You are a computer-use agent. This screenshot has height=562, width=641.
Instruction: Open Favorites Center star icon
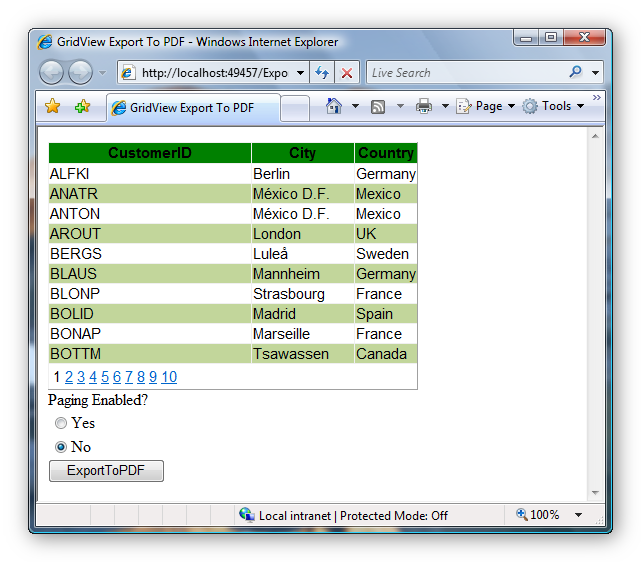[x=53, y=107]
